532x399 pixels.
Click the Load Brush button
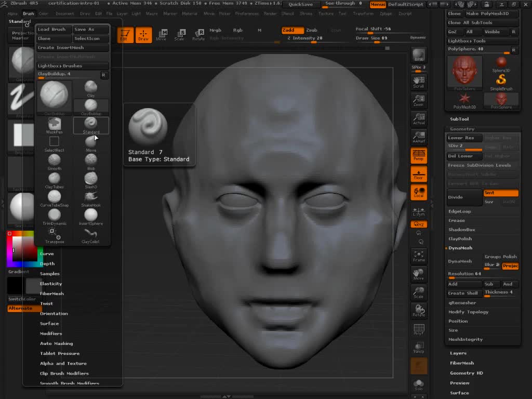point(54,30)
